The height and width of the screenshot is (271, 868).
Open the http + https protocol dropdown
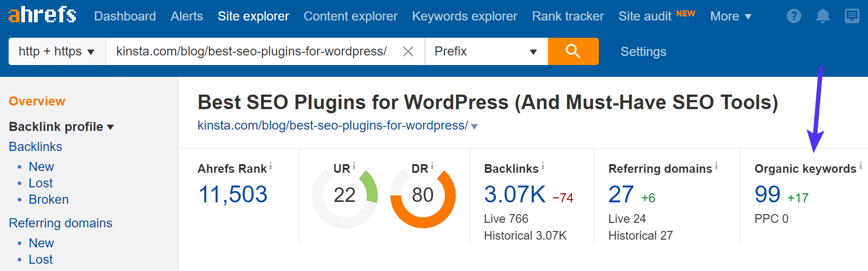pyautogui.click(x=57, y=51)
